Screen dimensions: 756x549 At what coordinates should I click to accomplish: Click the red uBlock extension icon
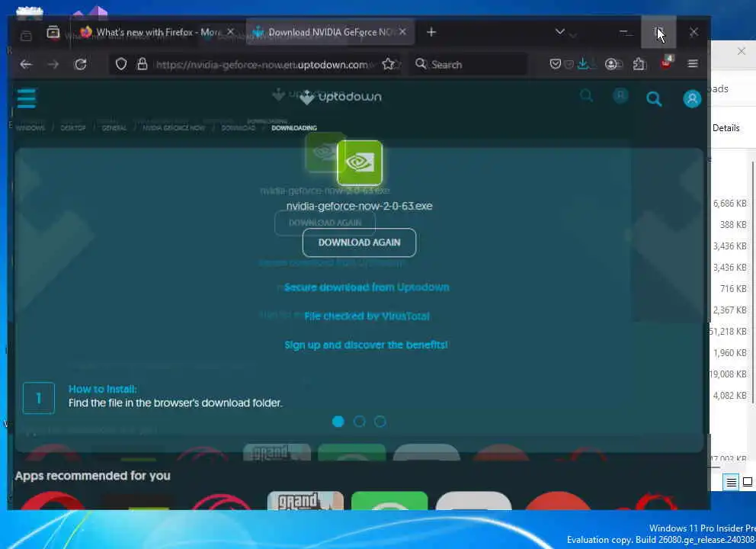(667, 63)
